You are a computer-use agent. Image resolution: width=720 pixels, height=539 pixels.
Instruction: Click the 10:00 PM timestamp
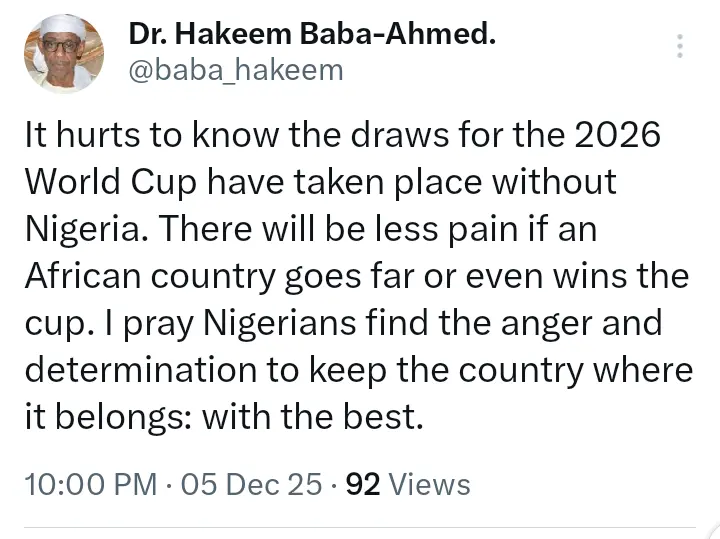click(x=90, y=485)
